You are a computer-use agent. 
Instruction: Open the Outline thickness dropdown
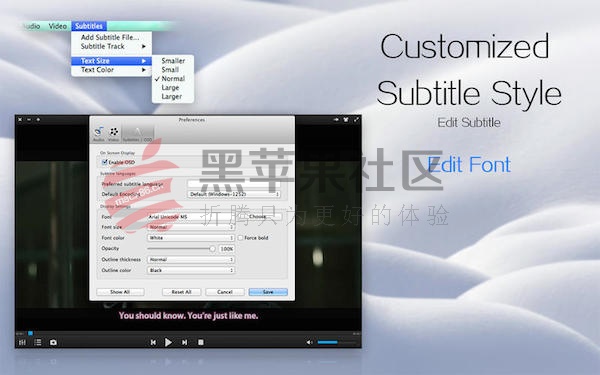point(191,259)
